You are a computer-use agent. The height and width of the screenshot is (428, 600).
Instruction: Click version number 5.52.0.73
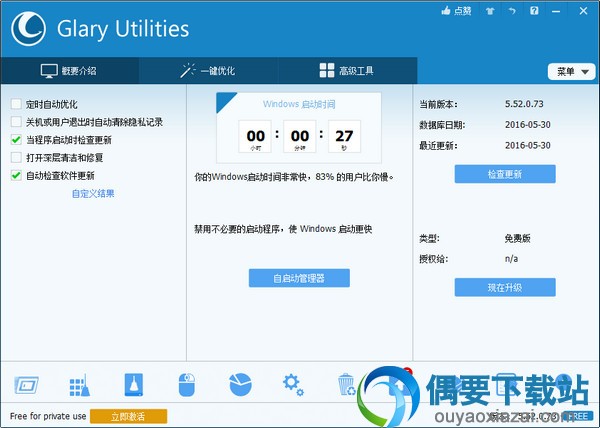click(524, 104)
